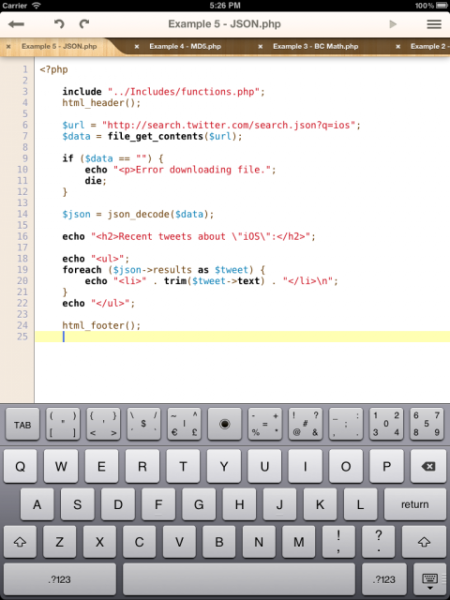Switch to Example 3 - BC Math.php tab

pos(315,46)
